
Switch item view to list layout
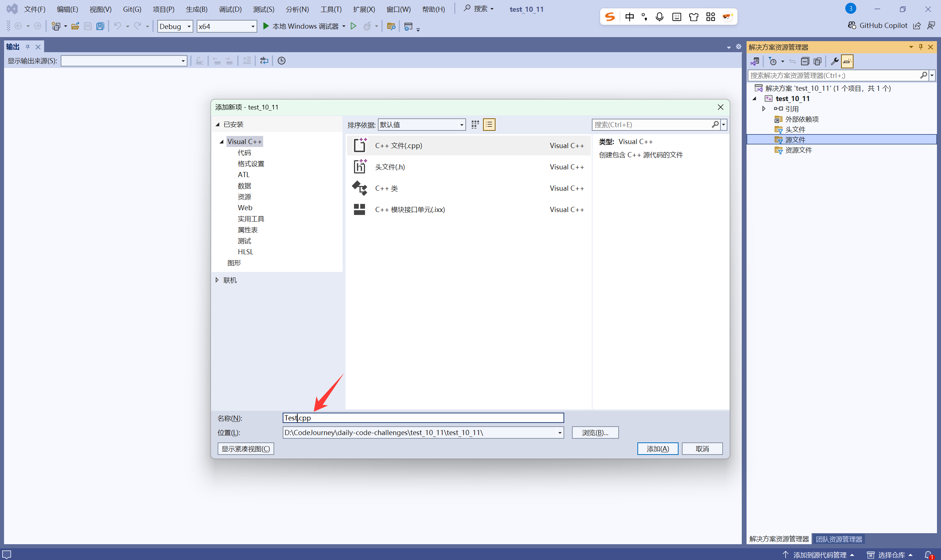pos(489,125)
